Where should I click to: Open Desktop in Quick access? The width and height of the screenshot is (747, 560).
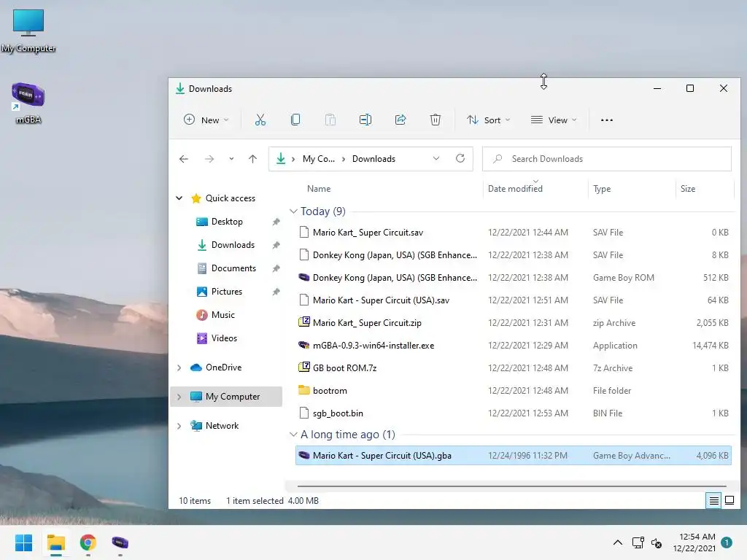(x=227, y=222)
